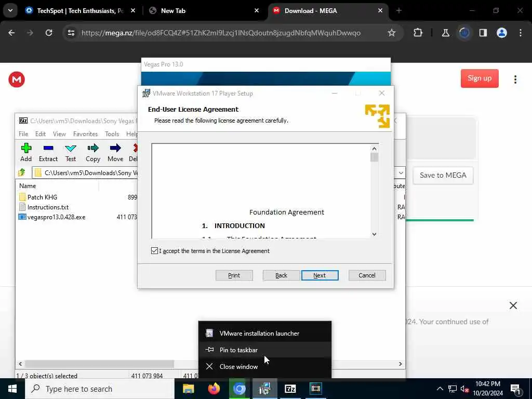This screenshot has width=532, height=399.
Task: Click license text scroll up arrow
Action: (x=374, y=149)
